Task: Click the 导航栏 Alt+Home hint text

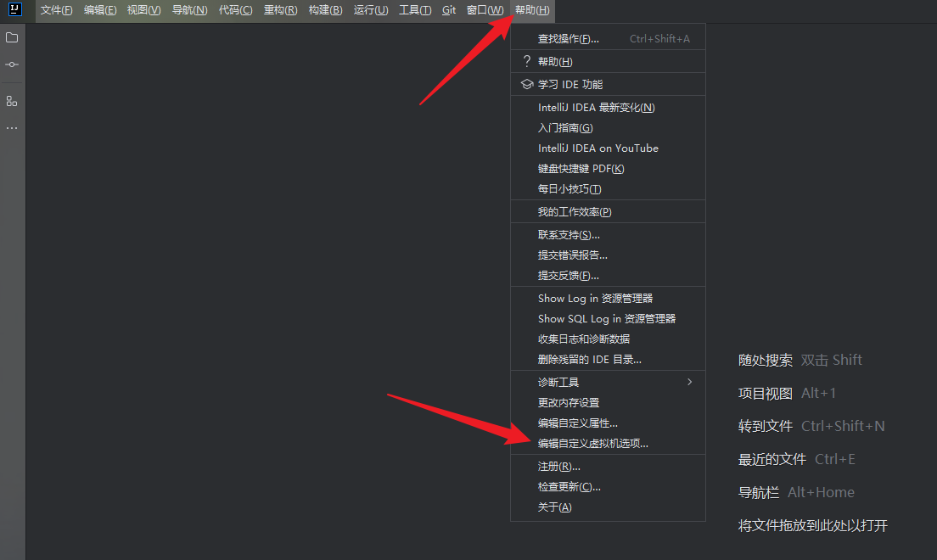Action: [x=797, y=492]
